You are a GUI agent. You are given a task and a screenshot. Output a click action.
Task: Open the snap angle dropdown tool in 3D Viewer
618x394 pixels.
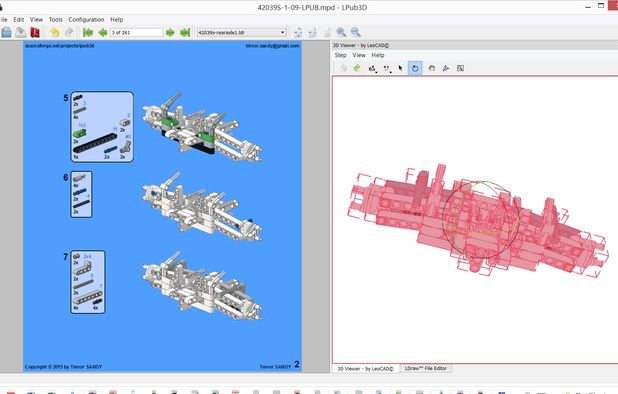tap(387, 69)
